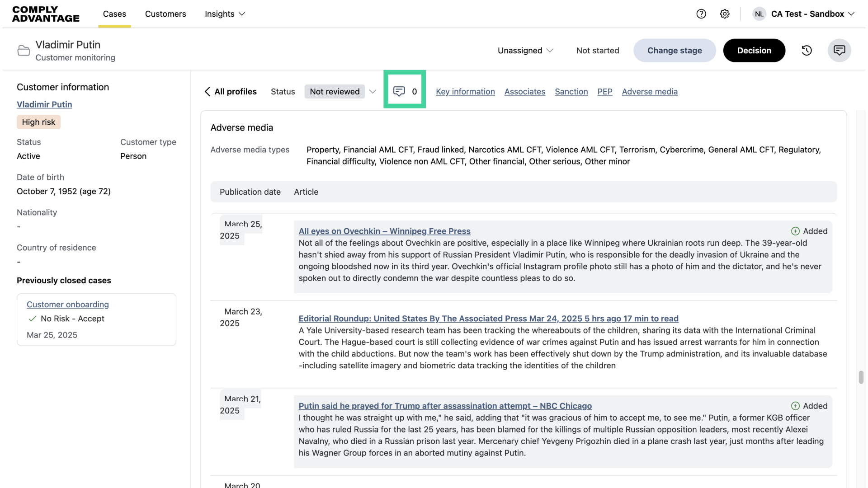
Task: Open case history clock icon
Action: [x=807, y=51]
